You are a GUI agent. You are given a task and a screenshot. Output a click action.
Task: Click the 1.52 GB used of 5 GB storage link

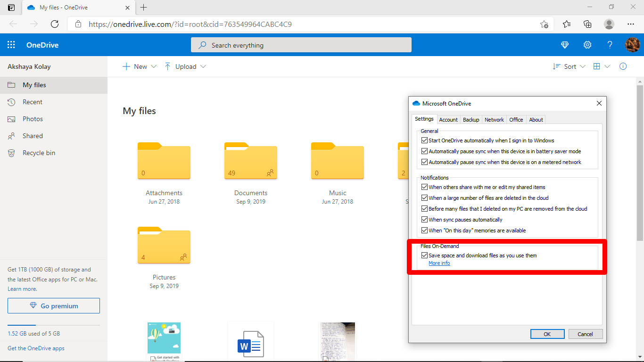pyautogui.click(x=33, y=333)
